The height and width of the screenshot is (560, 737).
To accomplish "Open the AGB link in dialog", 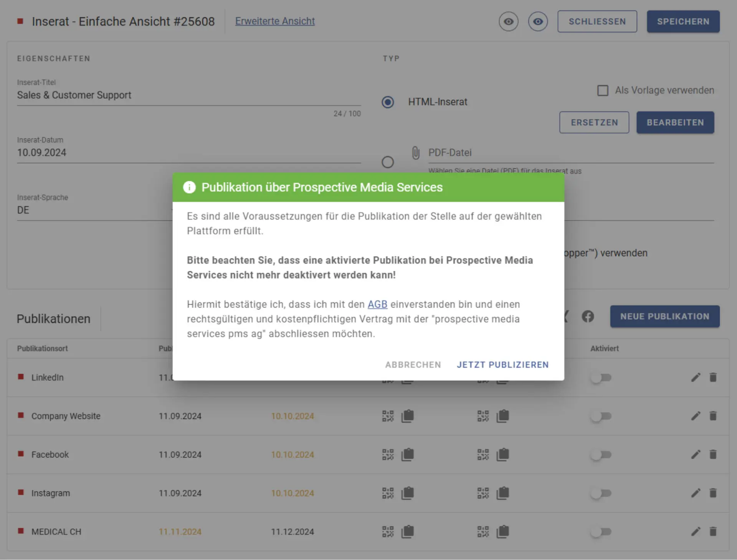I will [x=377, y=304].
